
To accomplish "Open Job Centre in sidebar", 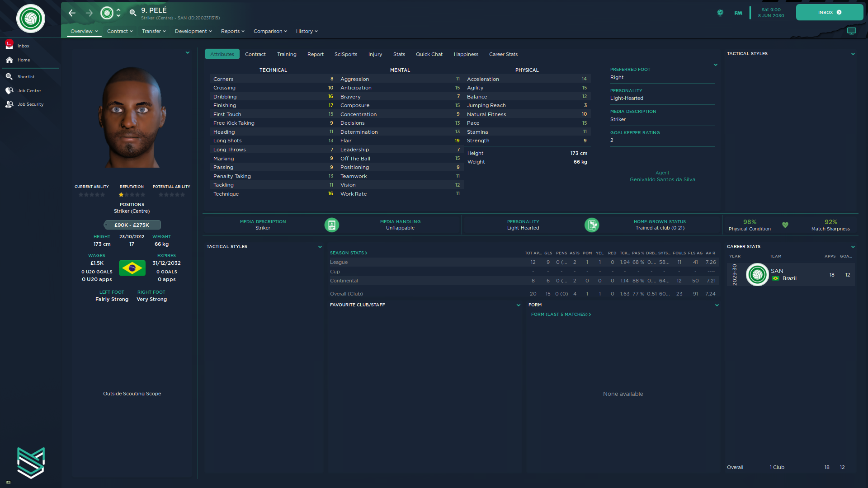I will (29, 91).
